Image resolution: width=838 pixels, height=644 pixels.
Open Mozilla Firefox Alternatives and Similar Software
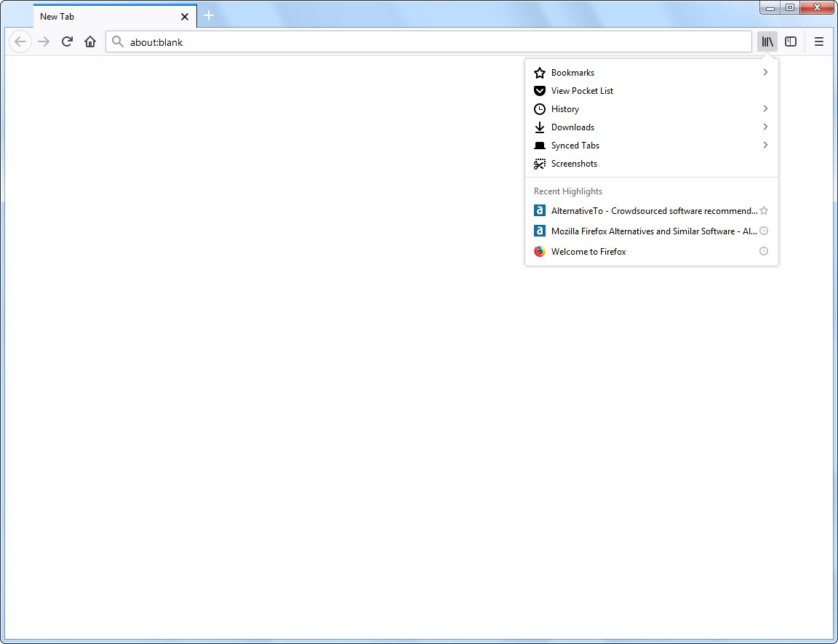(652, 231)
